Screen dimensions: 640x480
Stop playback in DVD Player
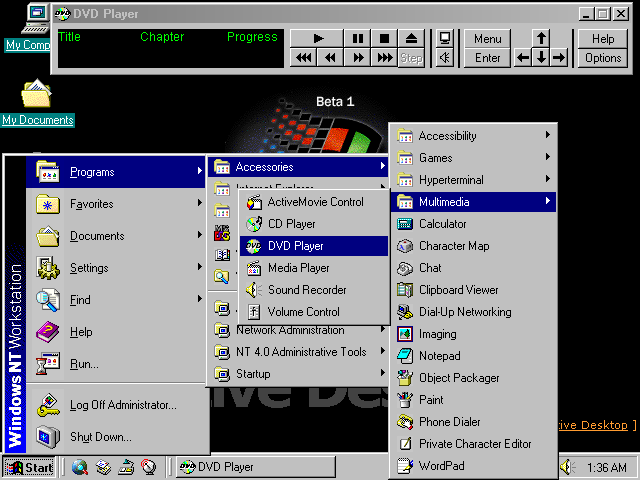click(x=384, y=38)
